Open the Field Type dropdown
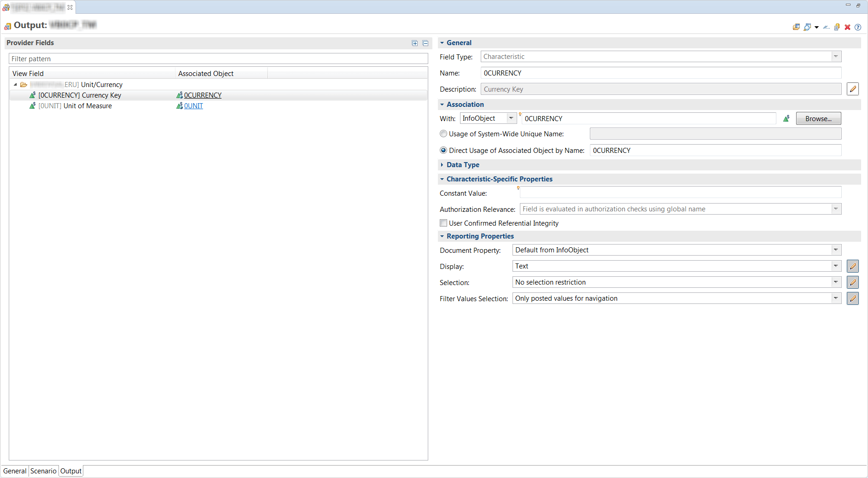The image size is (868, 478). [x=836, y=56]
